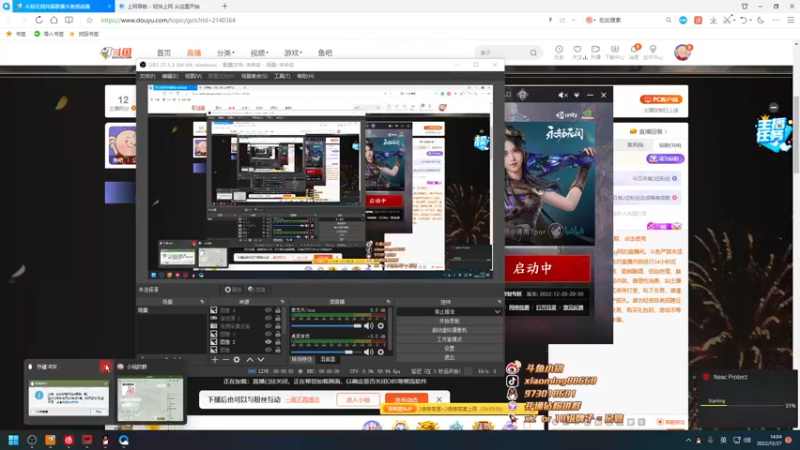Viewport: 800px width, 450px height.
Task: Click 开始录制 button in OBS controls
Action: [x=449, y=321]
